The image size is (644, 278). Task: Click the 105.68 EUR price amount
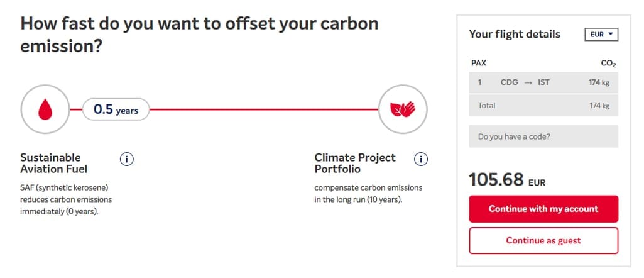coord(507,180)
